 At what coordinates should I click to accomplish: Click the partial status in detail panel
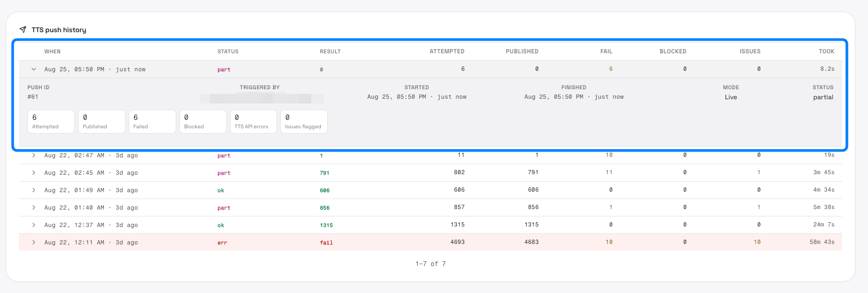click(823, 97)
